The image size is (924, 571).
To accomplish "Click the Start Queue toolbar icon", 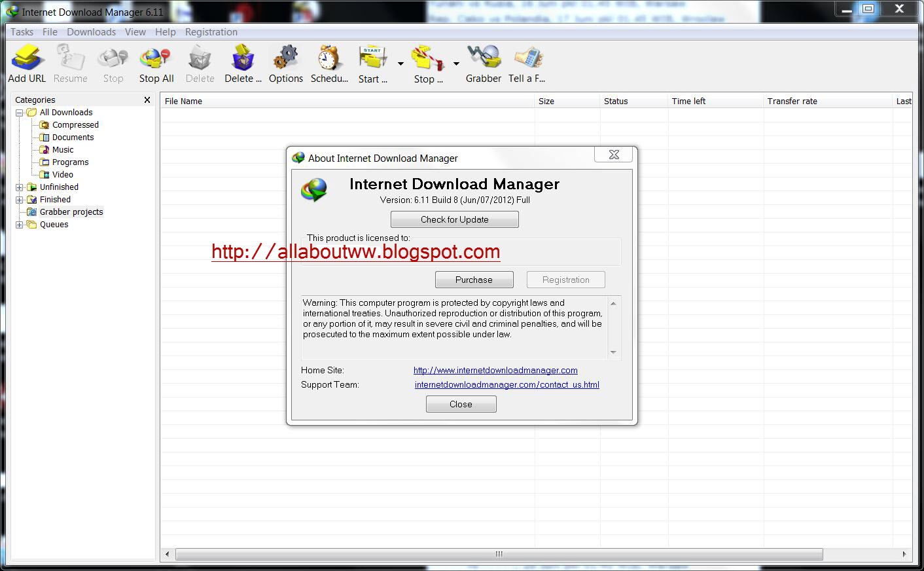I will [x=372, y=58].
